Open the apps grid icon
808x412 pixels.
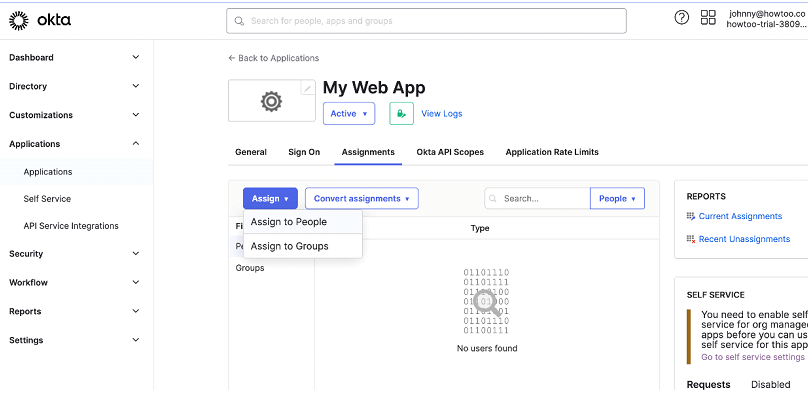708,17
